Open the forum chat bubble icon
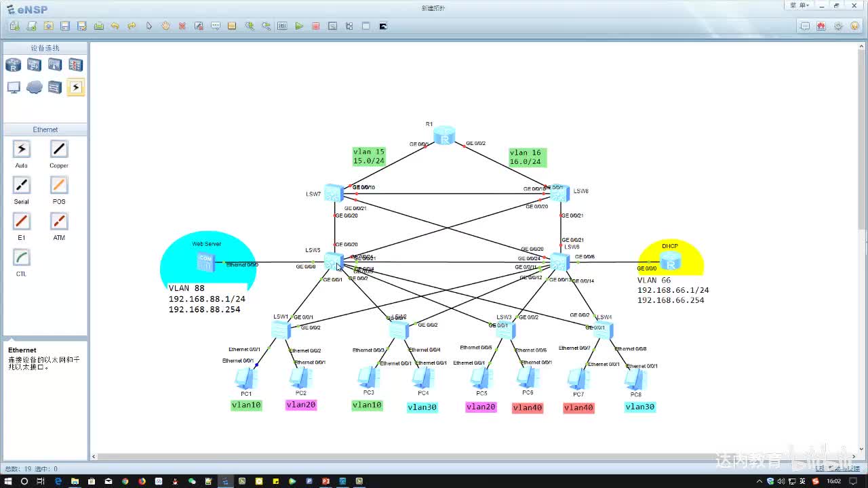 click(x=805, y=26)
